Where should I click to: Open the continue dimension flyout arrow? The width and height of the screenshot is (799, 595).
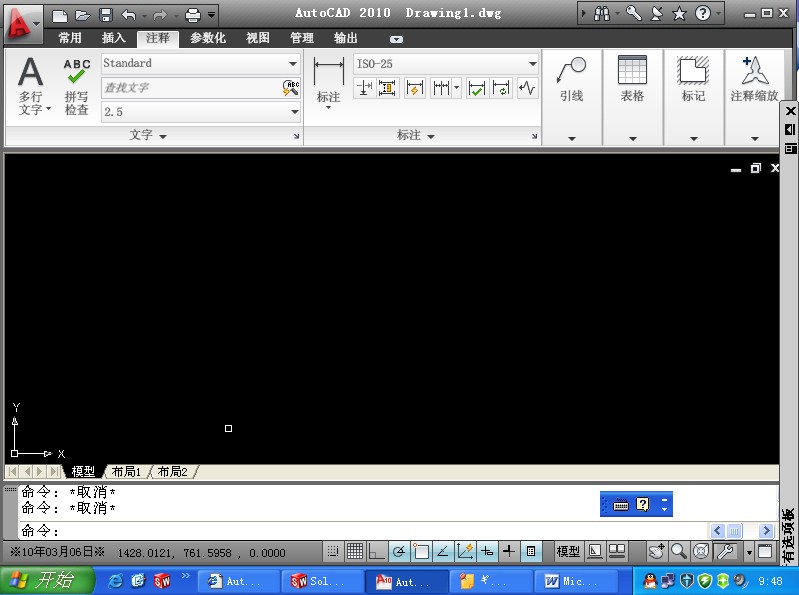457,88
